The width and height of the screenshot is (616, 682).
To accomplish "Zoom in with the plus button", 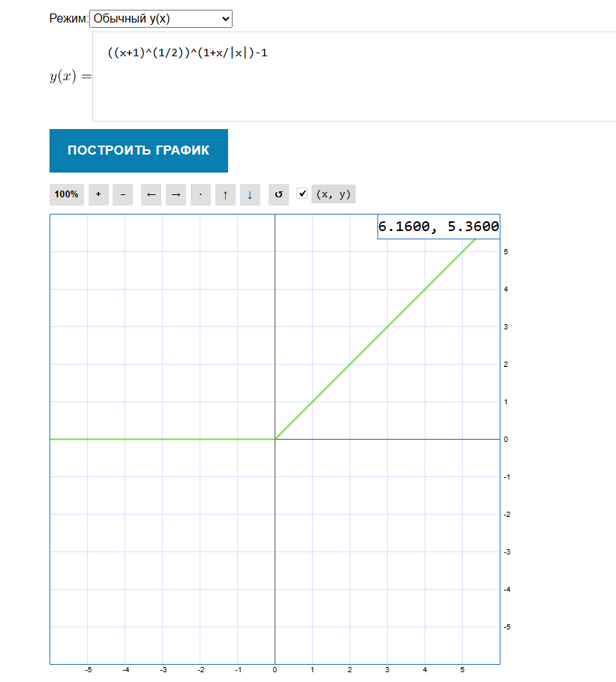I will click(98, 194).
